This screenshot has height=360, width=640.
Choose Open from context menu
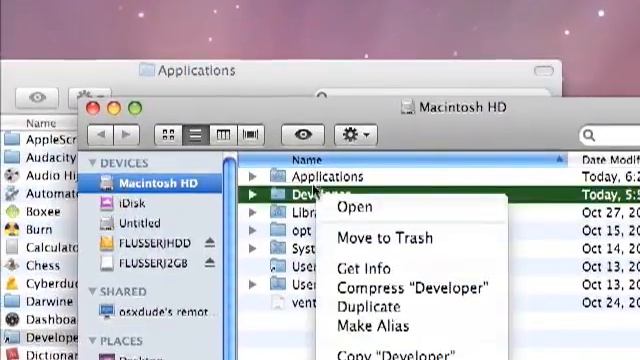click(x=355, y=207)
